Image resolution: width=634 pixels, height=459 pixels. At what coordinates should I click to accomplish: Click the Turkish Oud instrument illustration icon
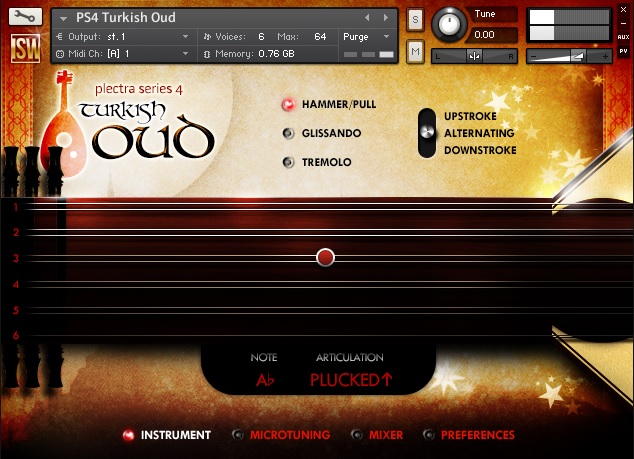[x=63, y=125]
